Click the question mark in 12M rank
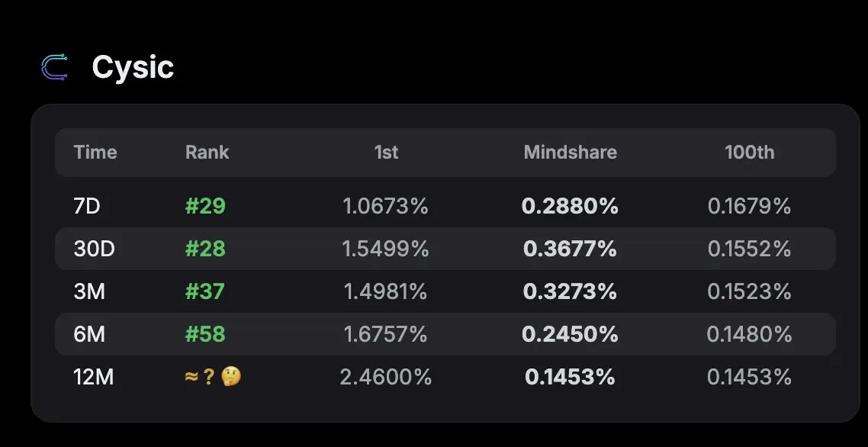Screen dimensions: 868x447 209,378
